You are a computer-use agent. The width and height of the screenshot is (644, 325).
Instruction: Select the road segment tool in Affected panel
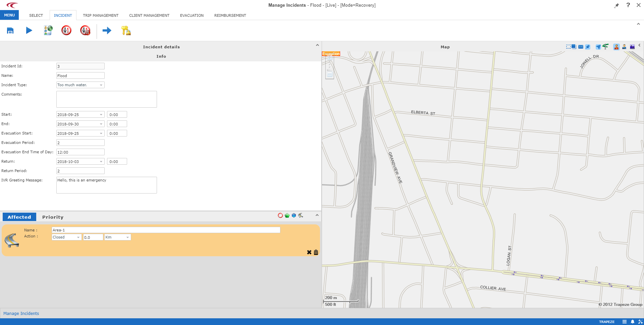(300, 216)
